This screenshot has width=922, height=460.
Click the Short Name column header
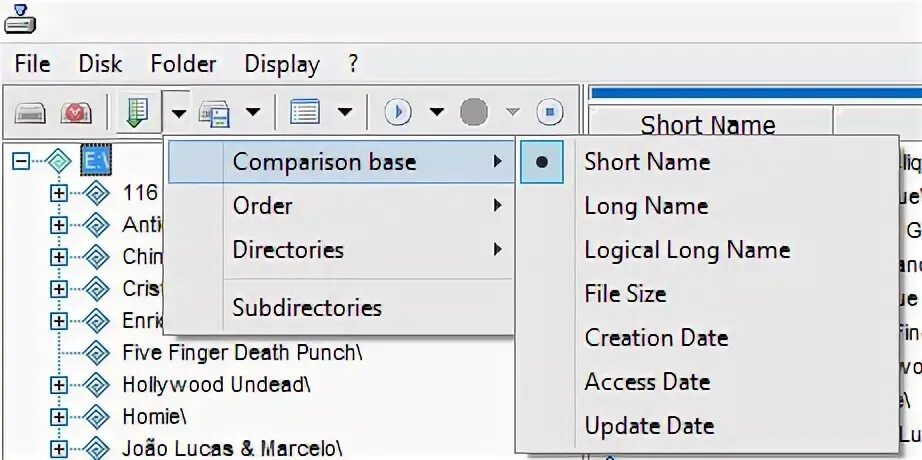coord(709,124)
